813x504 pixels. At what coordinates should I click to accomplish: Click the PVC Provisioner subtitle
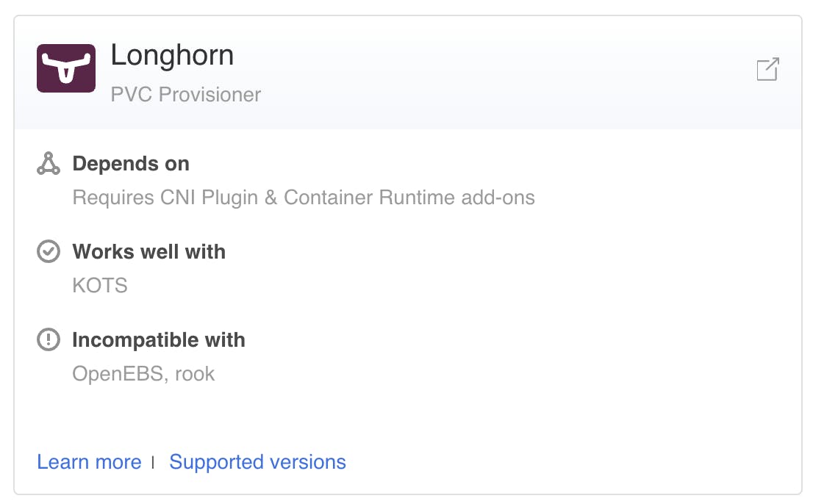point(186,94)
